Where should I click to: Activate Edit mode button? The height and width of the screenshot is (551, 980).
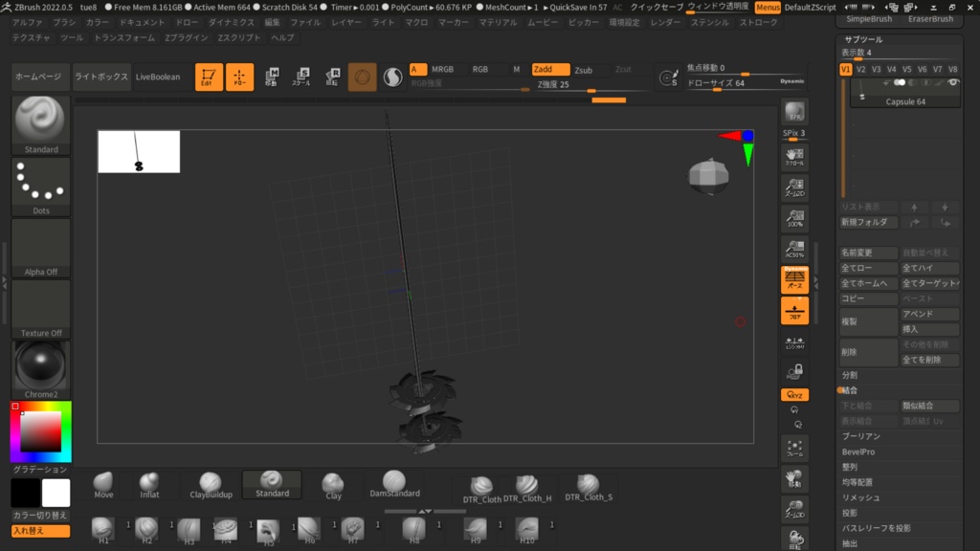pos(209,77)
